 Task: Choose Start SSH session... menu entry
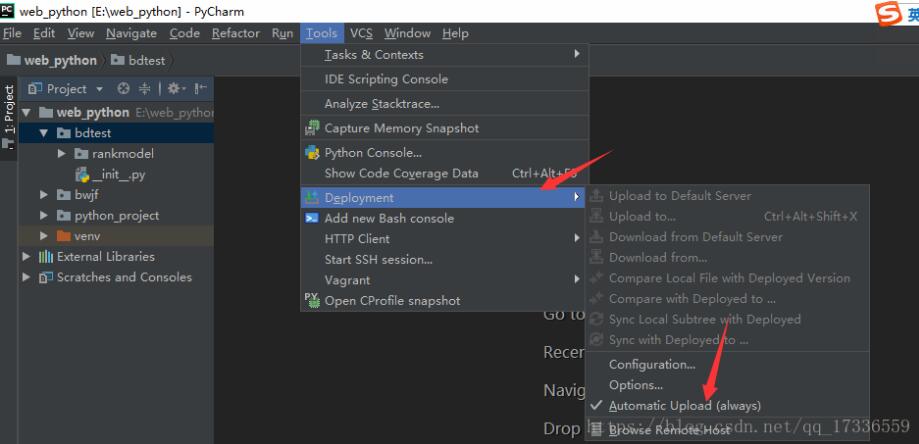click(x=378, y=260)
